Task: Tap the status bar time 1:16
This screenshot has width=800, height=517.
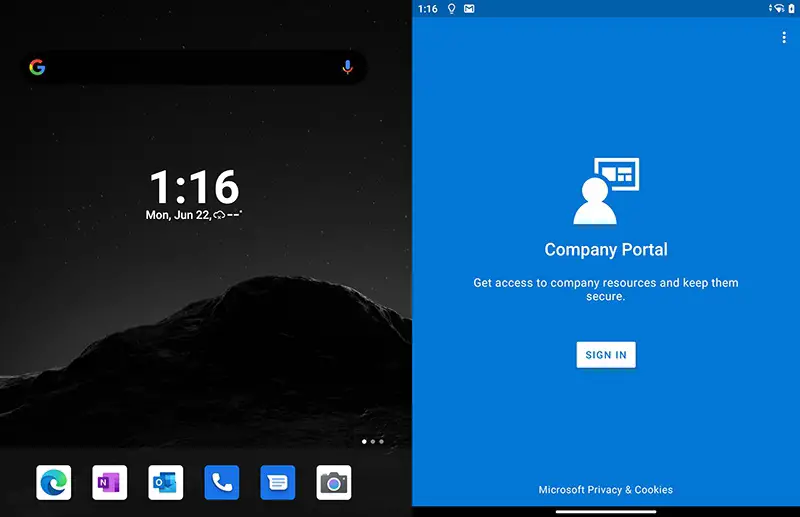Action: click(x=428, y=9)
